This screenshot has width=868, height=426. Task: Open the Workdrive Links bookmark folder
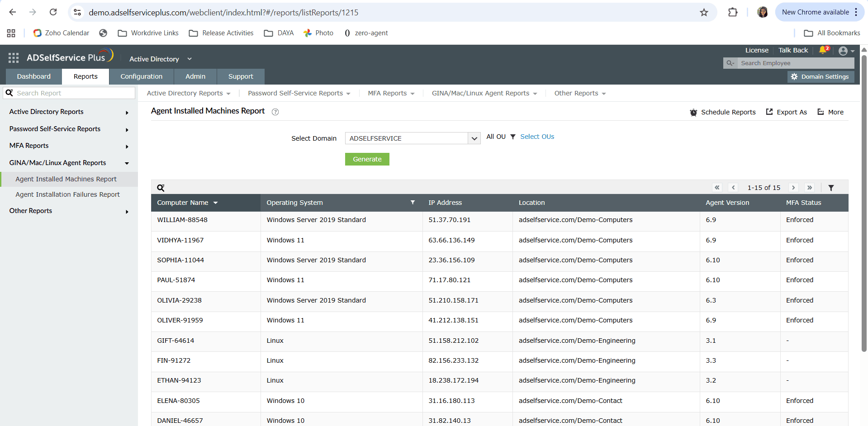click(x=148, y=33)
